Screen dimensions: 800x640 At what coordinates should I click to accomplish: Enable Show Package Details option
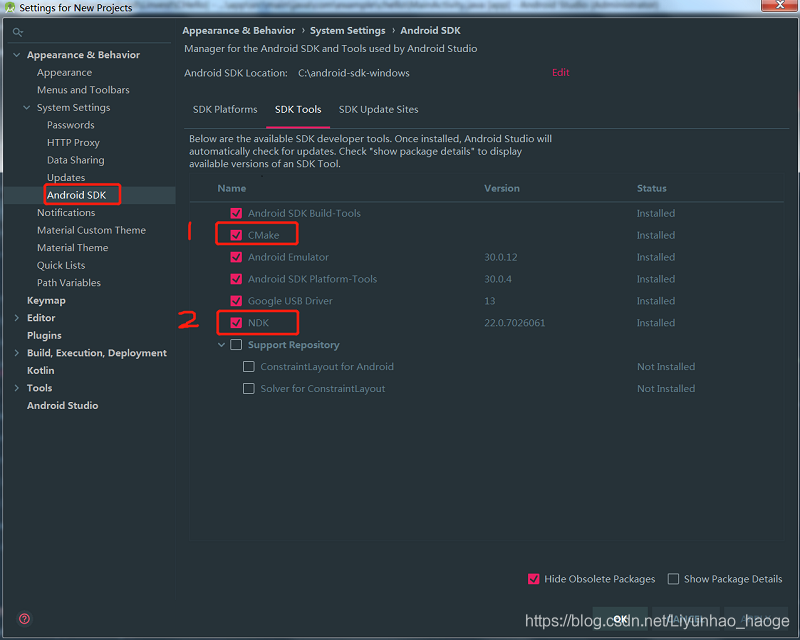tap(673, 579)
